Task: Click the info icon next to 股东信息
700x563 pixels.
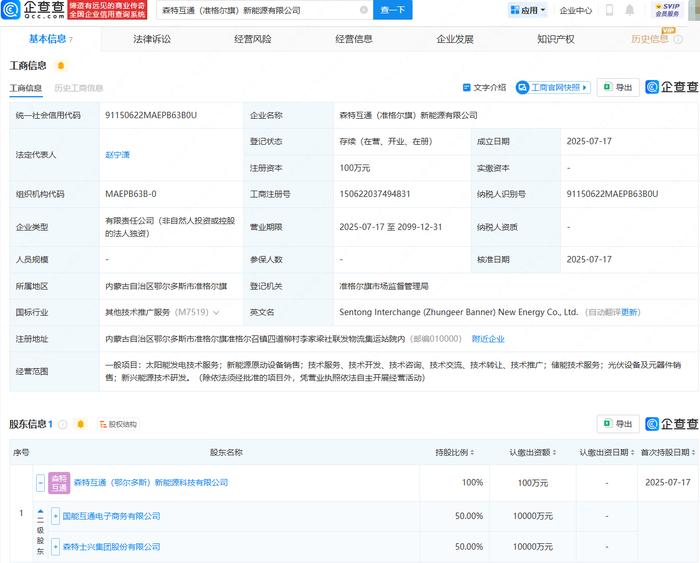Action: 63,424
